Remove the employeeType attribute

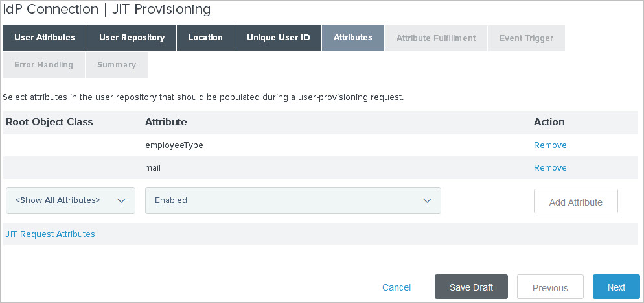tap(550, 145)
